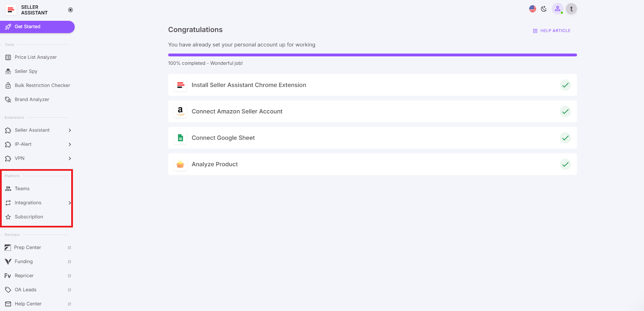This screenshot has height=311, width=644.
Task: Click the Seller Assistant logo icon
Action: (11, 10)
